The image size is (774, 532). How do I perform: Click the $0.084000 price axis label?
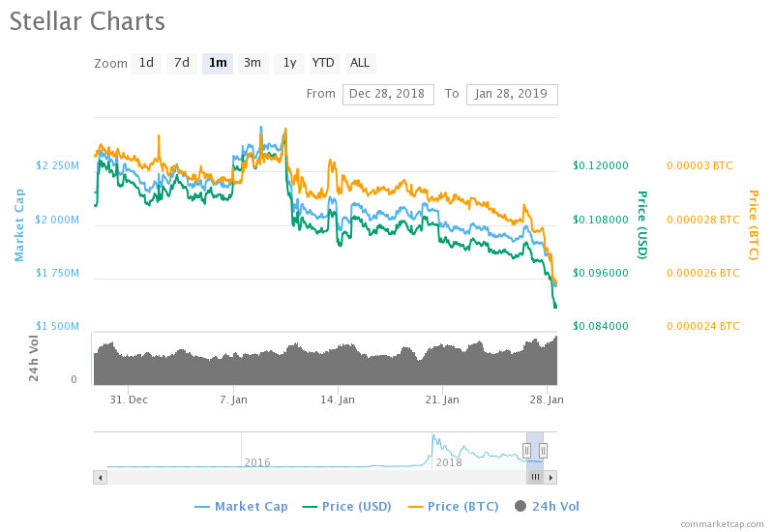(601, 326)
